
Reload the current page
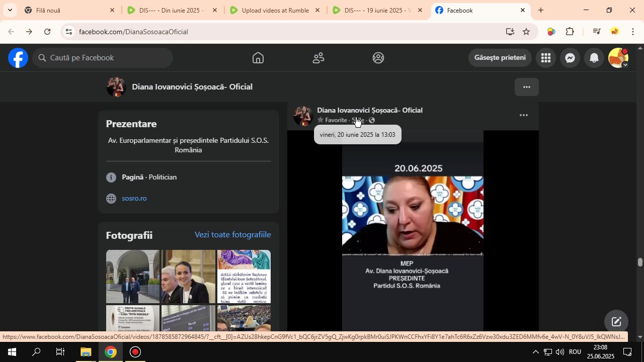click(47, 32)
